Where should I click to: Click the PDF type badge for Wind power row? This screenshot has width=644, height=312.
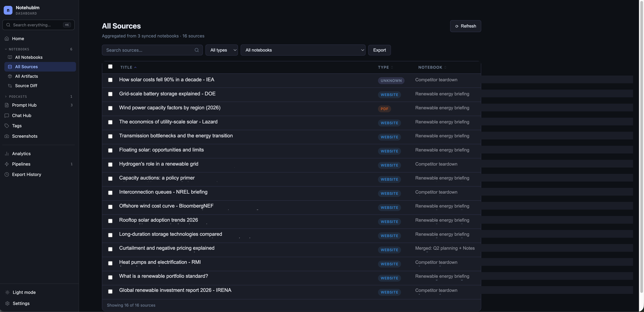384,109
